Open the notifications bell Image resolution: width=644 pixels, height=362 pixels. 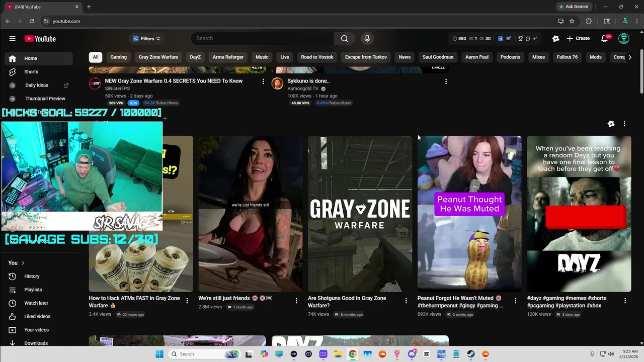point(605,39)
